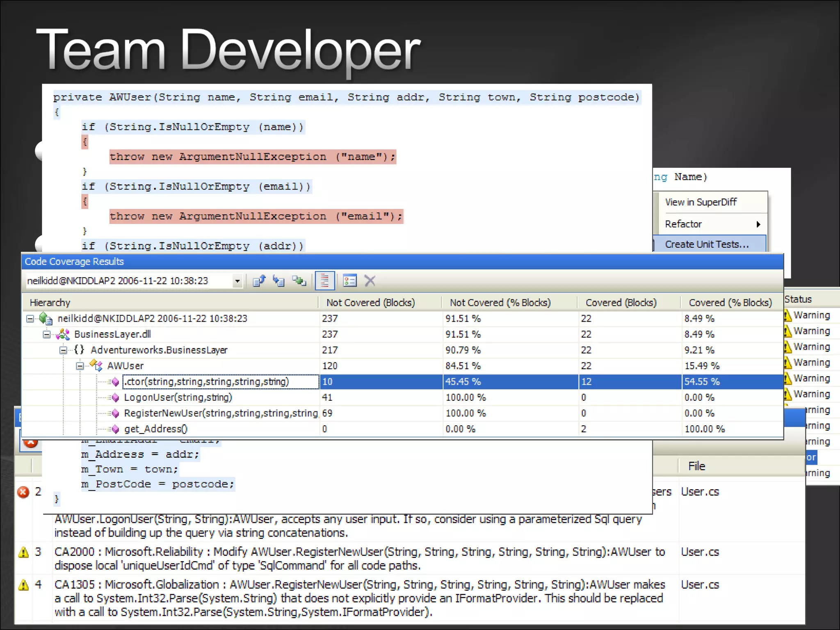
Task: Select the .ctor(string,string,string,string,string) row
Action: pos(402,382)
